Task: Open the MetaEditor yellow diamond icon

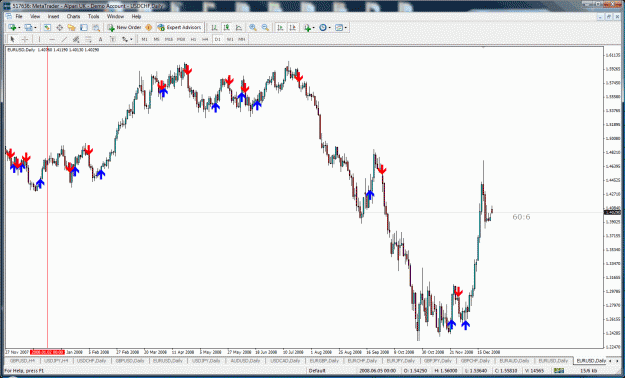Action: [x=149, y=28]
